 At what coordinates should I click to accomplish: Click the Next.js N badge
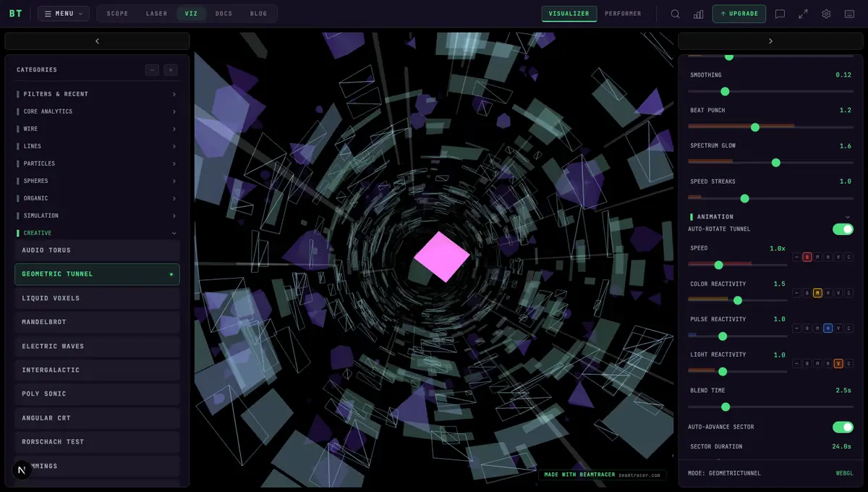tap(22, 470)
